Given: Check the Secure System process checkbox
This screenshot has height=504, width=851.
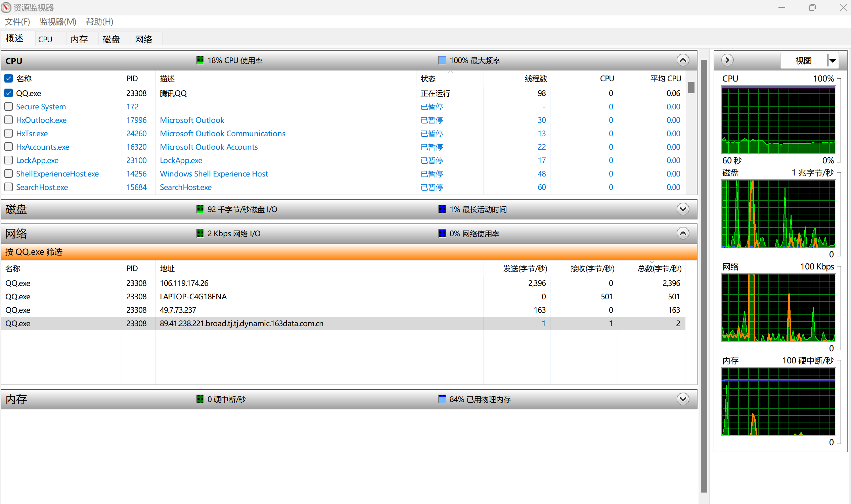Looking at the screenshot, I should (8, 106).
